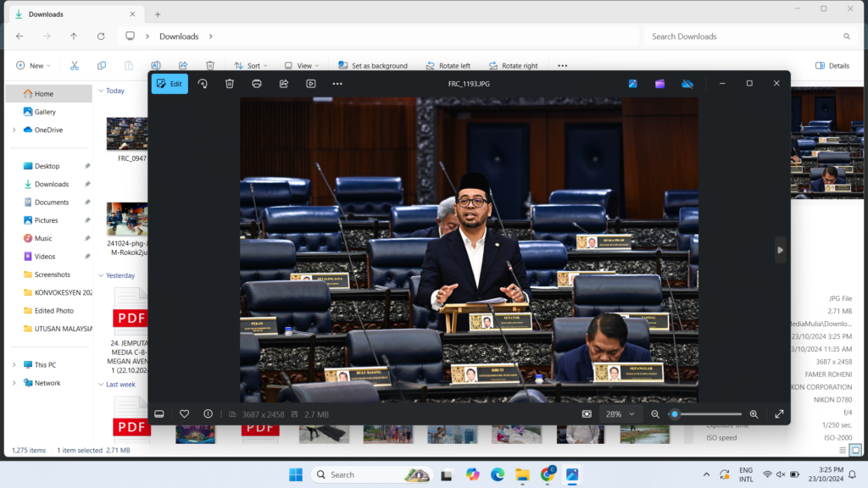Show file info with the info icon
Image resolution: width=868 pixels, height=488 pixels.
pos(208,414)
